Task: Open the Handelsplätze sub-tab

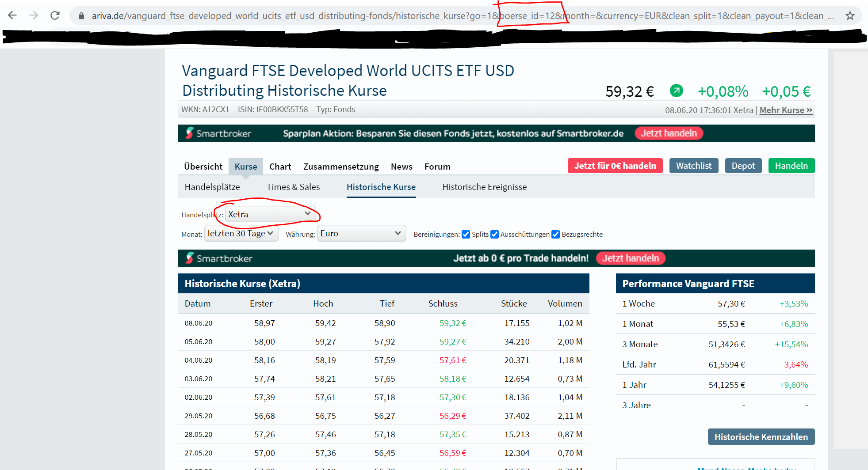Action: click(x=212, y=187)
